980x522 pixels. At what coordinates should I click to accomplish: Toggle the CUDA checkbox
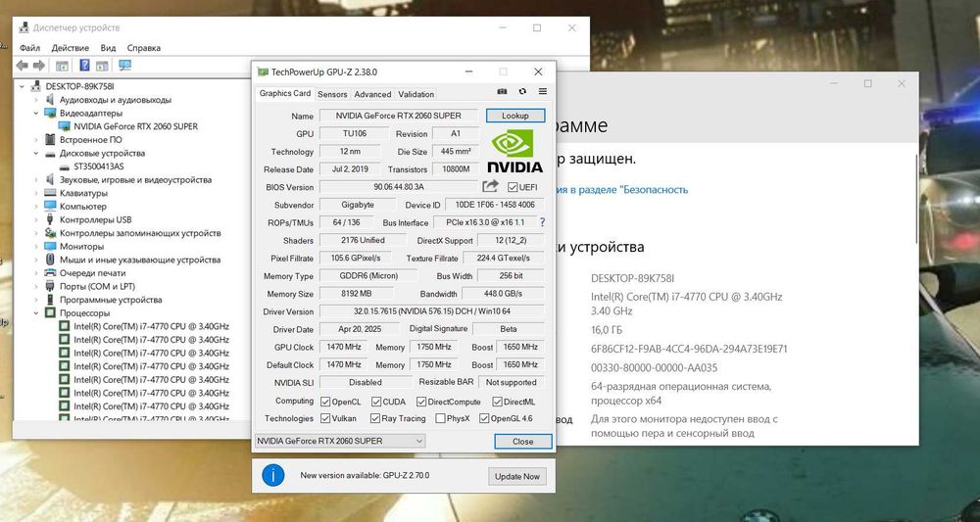[376, 402]
